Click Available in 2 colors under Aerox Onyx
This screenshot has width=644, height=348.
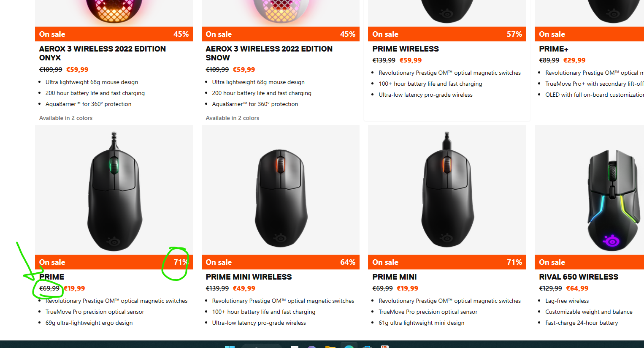66,118
